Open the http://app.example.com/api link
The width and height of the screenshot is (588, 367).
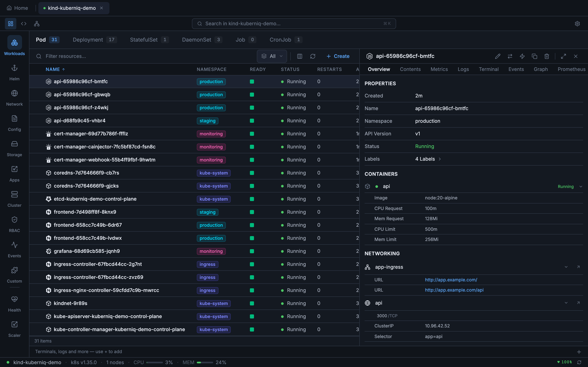(454, 290)
